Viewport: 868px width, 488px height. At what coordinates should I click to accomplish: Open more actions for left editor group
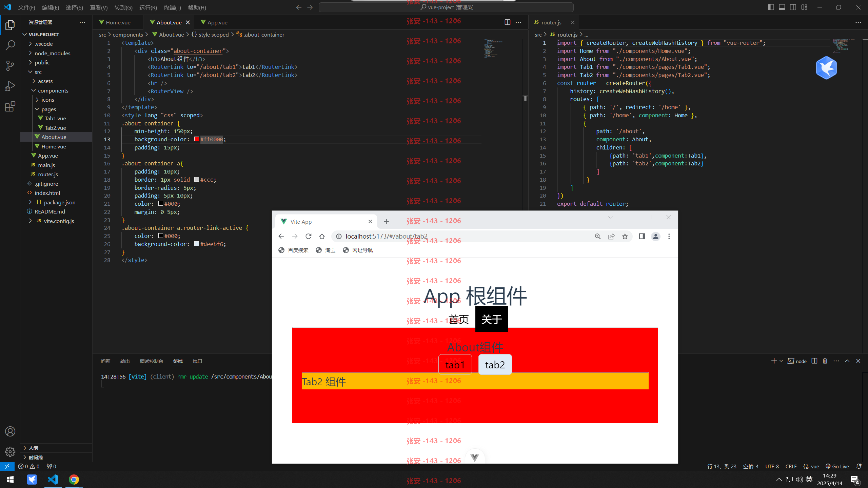[x=518, y=22]
